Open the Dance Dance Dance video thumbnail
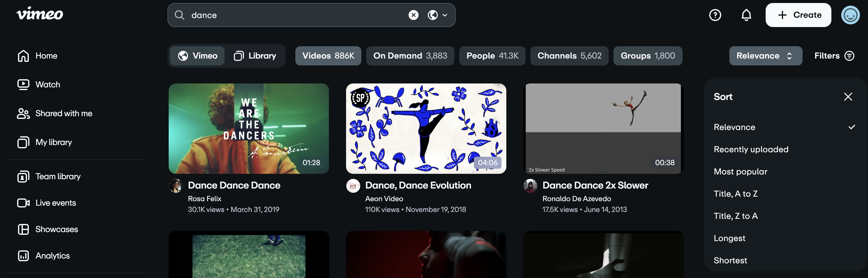 (249, 129)
